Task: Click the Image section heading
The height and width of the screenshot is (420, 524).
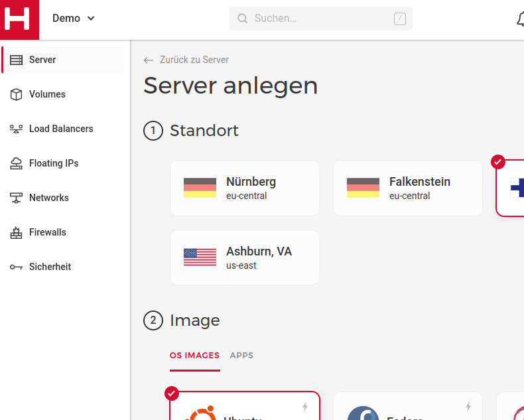Action: [195, 320]
